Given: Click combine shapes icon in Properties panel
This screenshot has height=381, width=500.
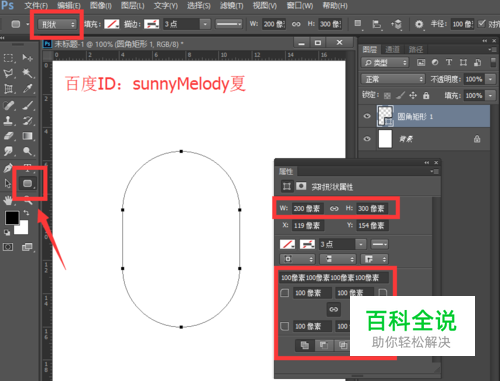Looking at the screenshot, I should coord(305,345).
